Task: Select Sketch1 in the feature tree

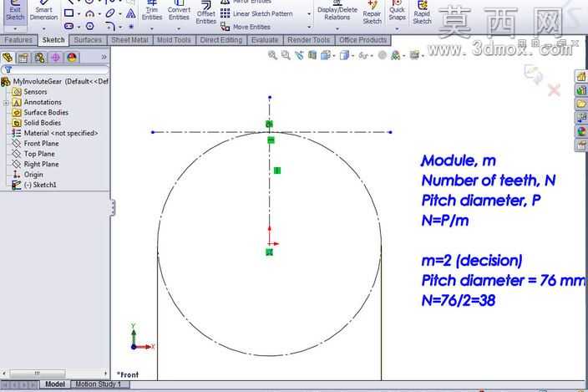Action: pos(40,185)
